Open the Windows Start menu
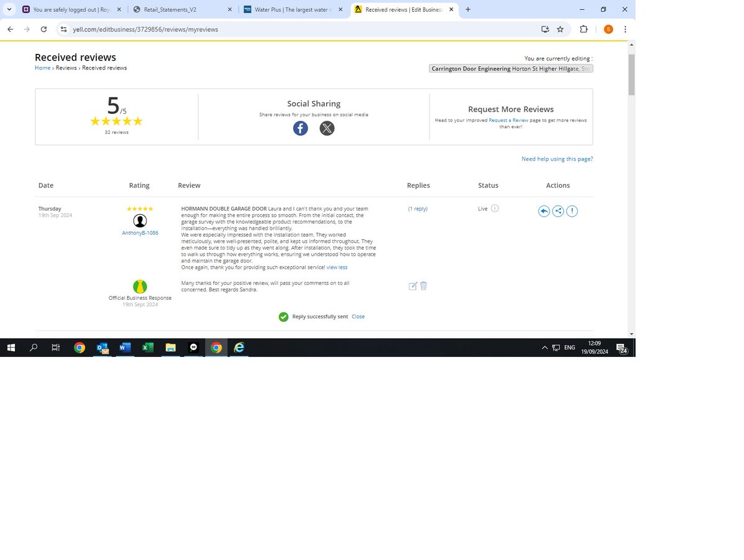 click(x=11, y=348)
